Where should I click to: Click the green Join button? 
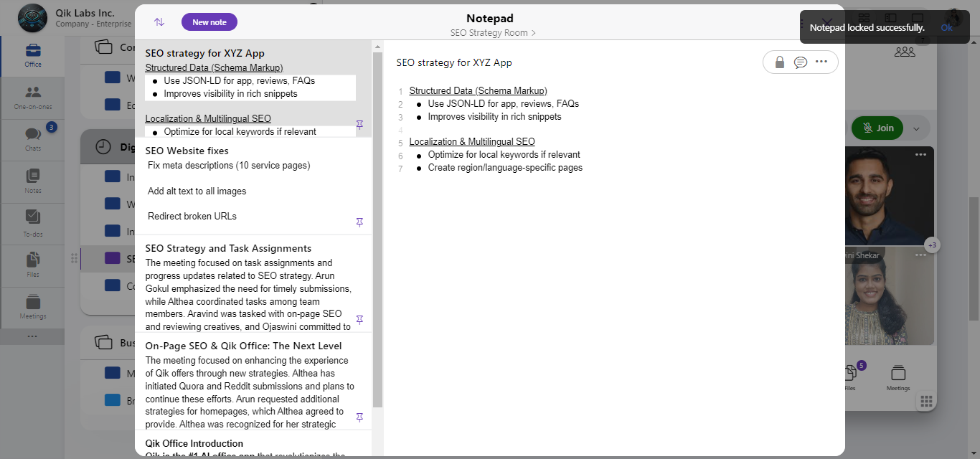(877, 128)
